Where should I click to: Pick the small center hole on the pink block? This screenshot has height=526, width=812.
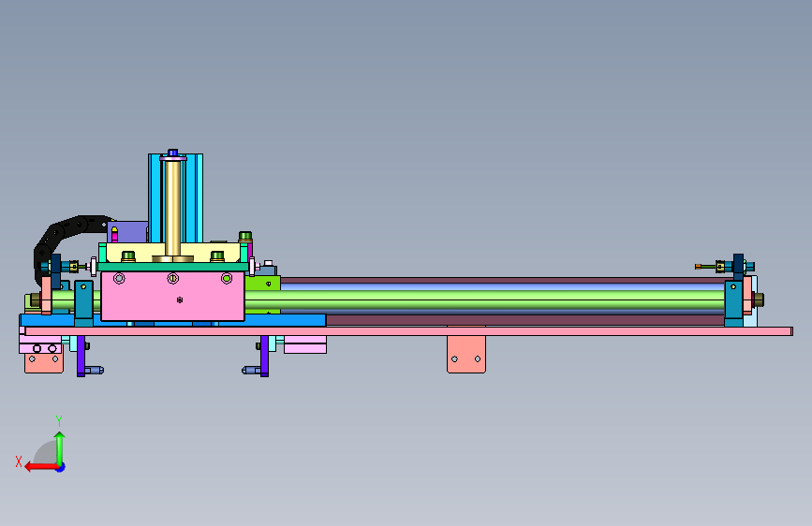(x=180, y=300)
